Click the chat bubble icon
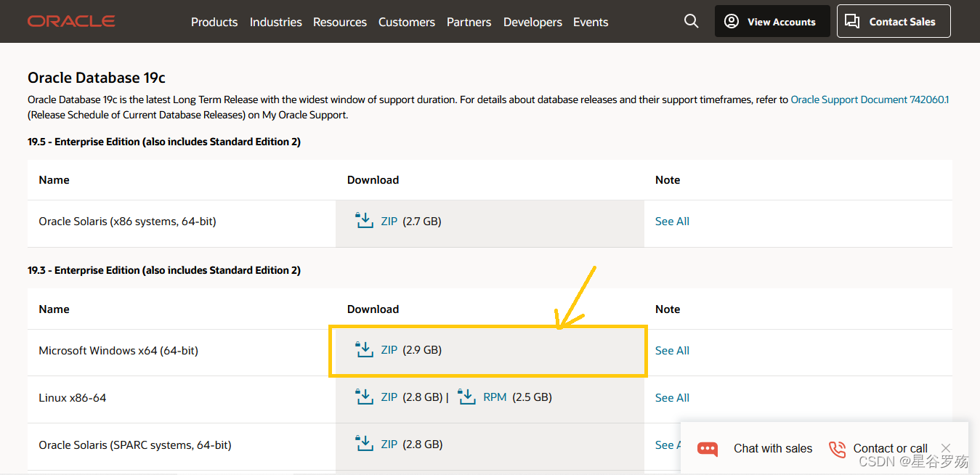This screenshot has height=475, width=980. coord(708,449)
